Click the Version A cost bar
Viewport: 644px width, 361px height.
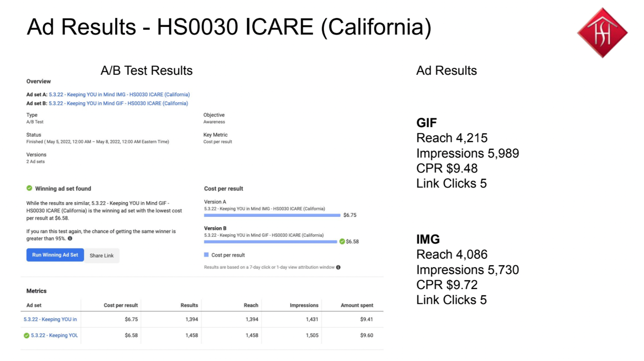272,215
